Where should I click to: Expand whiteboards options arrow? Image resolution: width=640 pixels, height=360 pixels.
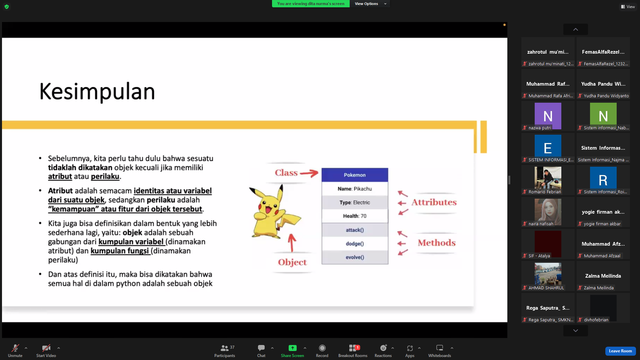coord(452,348)
